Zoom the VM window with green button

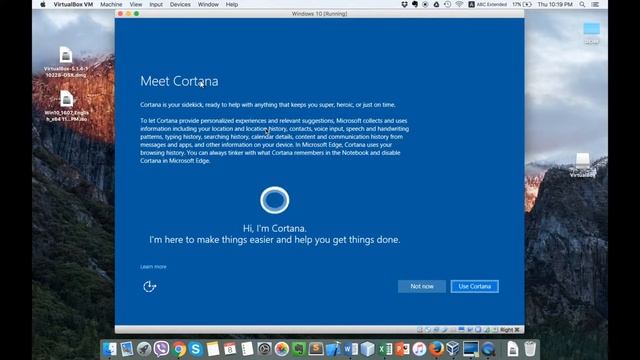[x=136, y=13]
